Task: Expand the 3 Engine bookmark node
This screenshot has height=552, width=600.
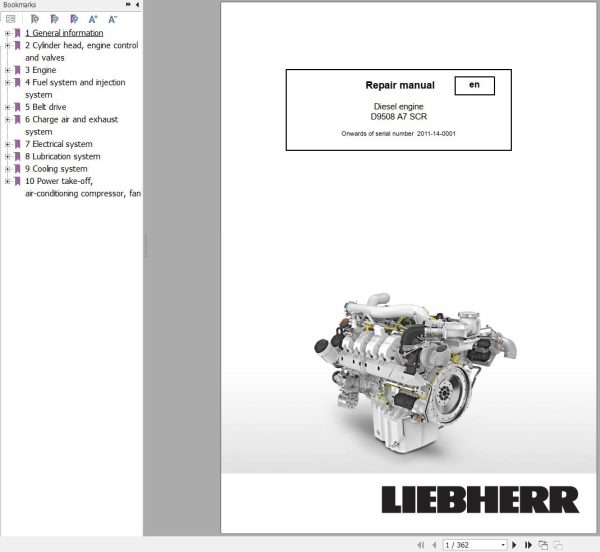Action: pos(7,70)
